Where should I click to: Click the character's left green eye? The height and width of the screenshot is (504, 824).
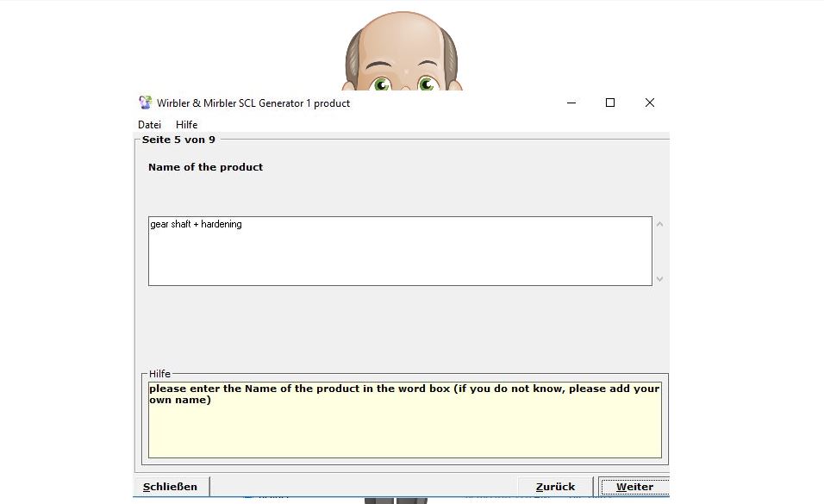point(382,84)
